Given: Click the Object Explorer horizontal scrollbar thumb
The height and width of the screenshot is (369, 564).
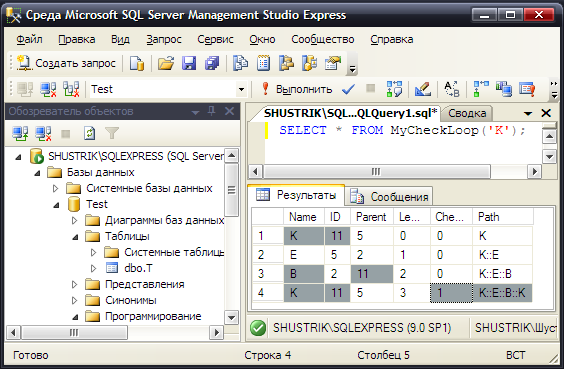Looking at the screenshot, I should pyautogui.click(x=74, y=332).
